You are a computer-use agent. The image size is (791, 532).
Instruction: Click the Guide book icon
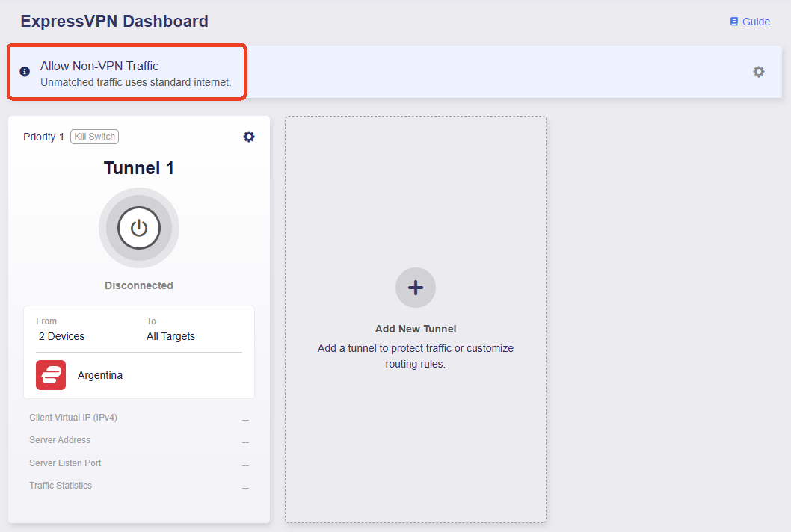click(x=734, y=22)
